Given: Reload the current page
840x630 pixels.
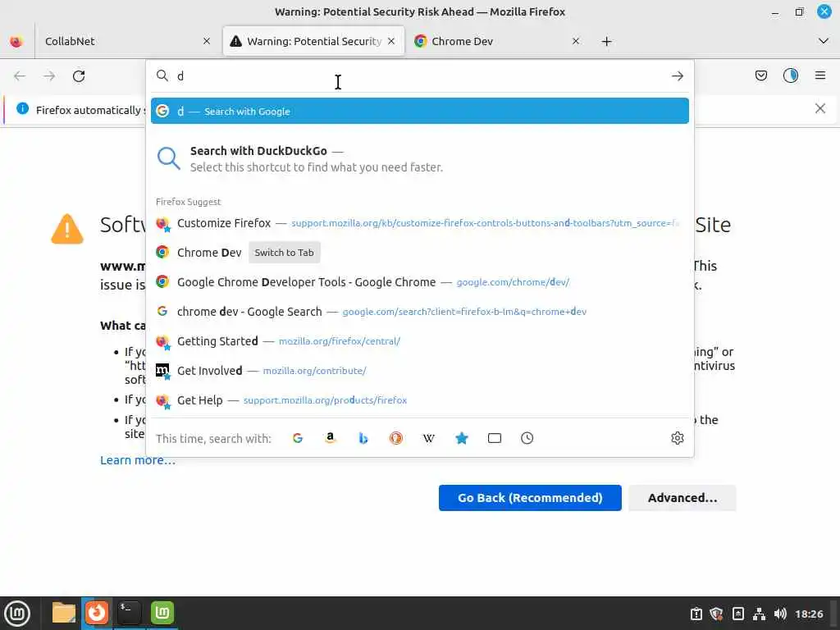Looking at the screenshot, I should tap(79, 76).
